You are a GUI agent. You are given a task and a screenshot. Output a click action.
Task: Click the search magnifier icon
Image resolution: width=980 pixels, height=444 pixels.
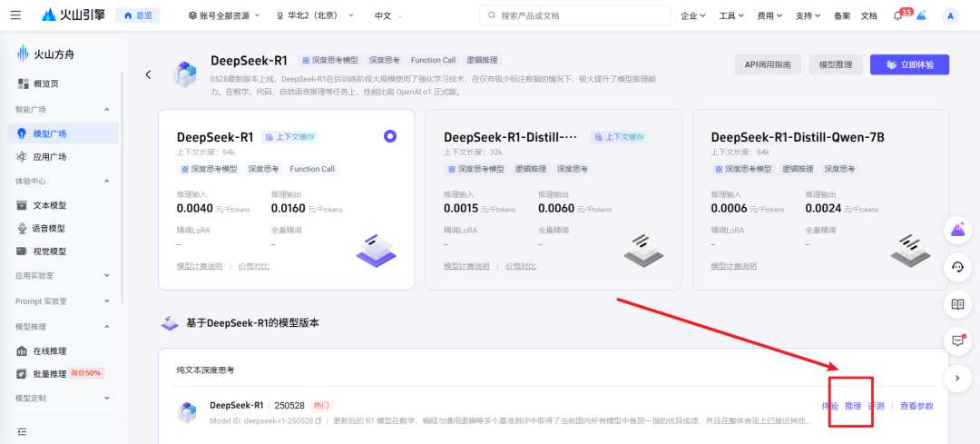(492, 15)
